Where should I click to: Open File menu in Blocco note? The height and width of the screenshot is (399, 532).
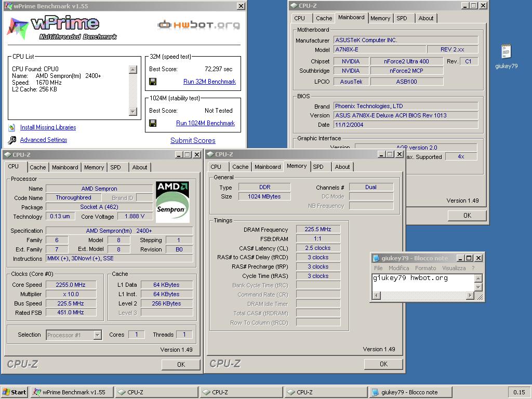(x=378, y=268)
